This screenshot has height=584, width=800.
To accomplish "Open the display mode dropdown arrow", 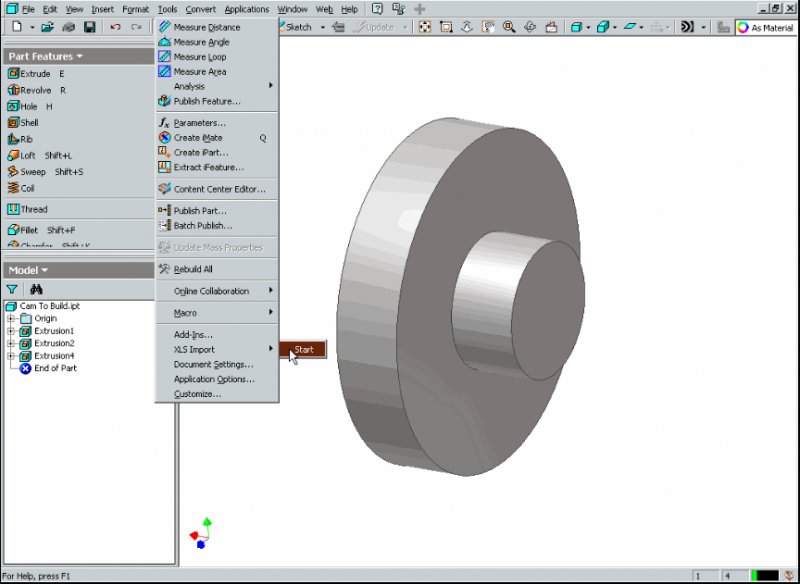I will click(588, 27).
